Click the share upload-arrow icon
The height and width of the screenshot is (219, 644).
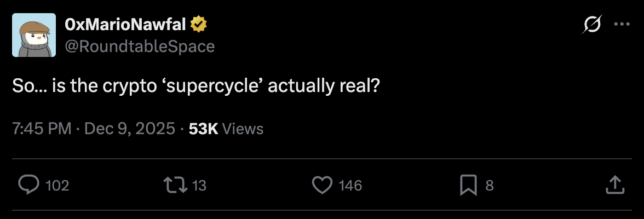point(615,185)
